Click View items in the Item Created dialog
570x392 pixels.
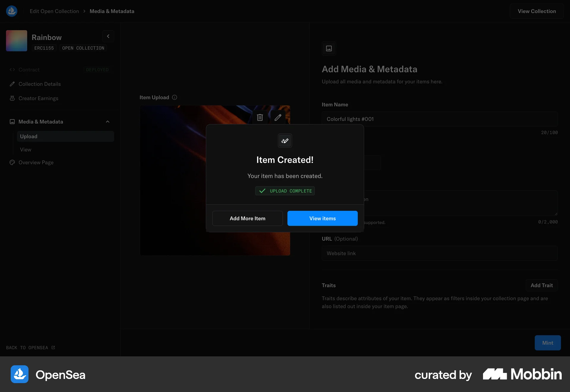pos(322,218)
